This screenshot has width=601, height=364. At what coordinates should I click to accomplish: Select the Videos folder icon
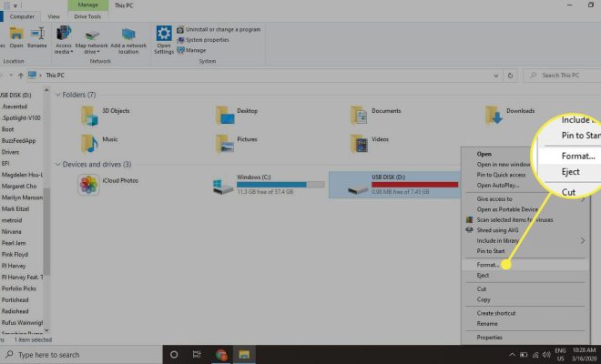[x=359, y=144]
